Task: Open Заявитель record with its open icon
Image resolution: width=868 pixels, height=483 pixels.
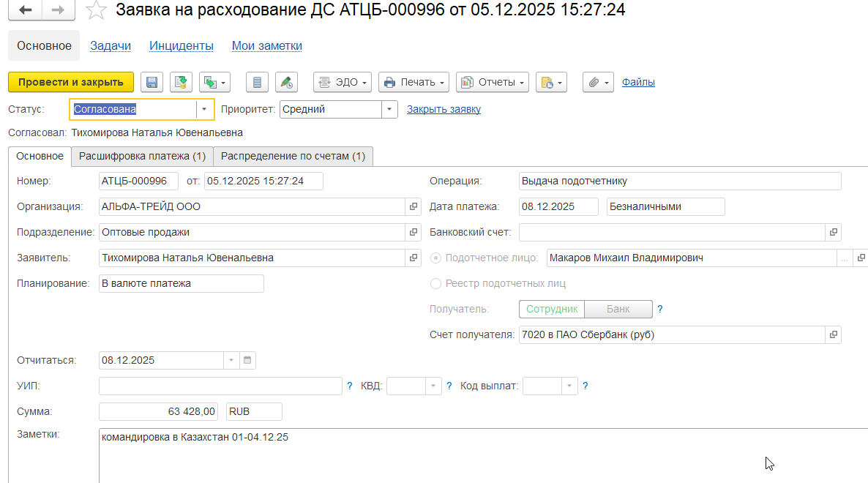Action: tap(413, 258)
